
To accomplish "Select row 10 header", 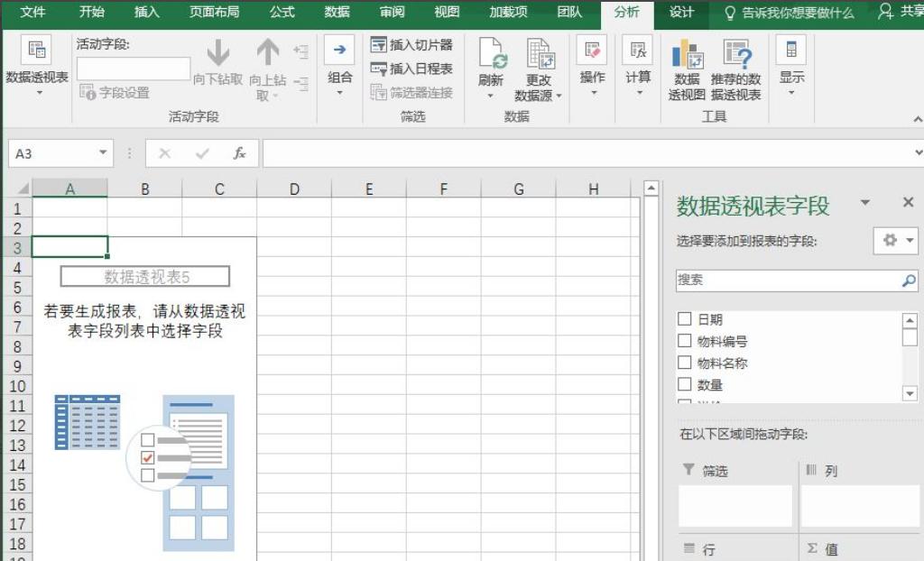I will click(x=18, y=386).
